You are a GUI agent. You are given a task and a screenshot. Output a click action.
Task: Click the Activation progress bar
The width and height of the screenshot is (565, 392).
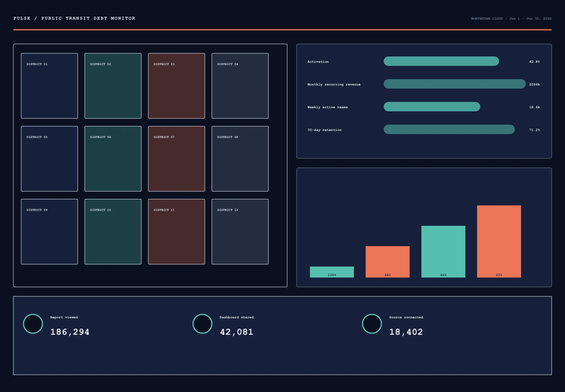click(441, 61)
